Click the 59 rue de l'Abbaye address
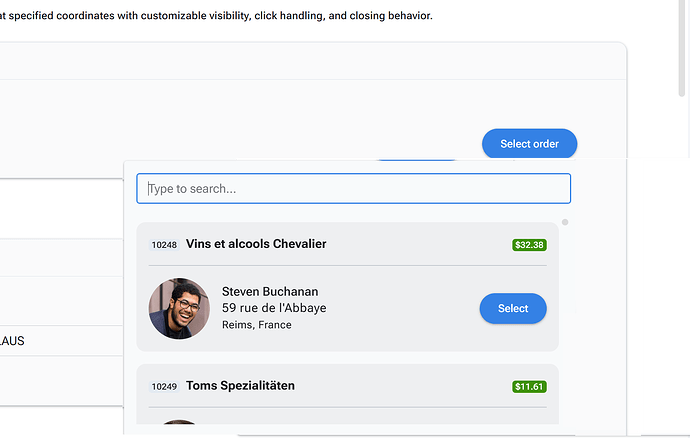 point(274,308)
